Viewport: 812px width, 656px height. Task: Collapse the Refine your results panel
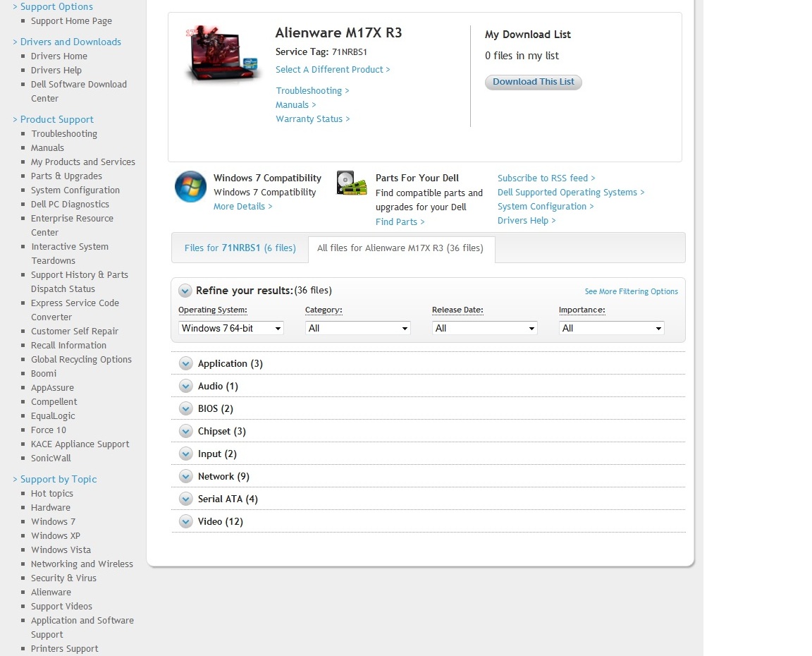point(185,291)
